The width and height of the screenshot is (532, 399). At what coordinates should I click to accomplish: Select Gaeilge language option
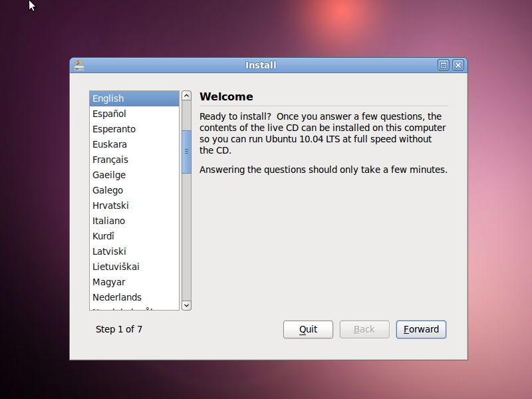(x=109, y=175)
